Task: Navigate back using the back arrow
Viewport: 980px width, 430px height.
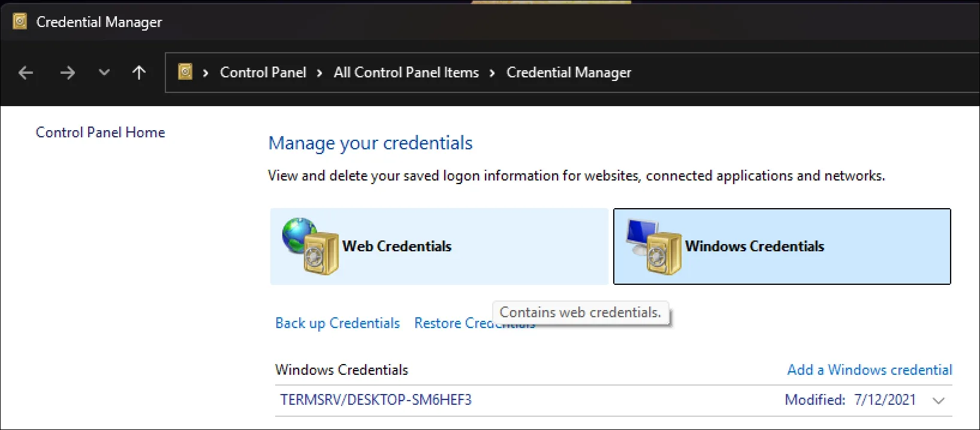Action: pos(25,72)
